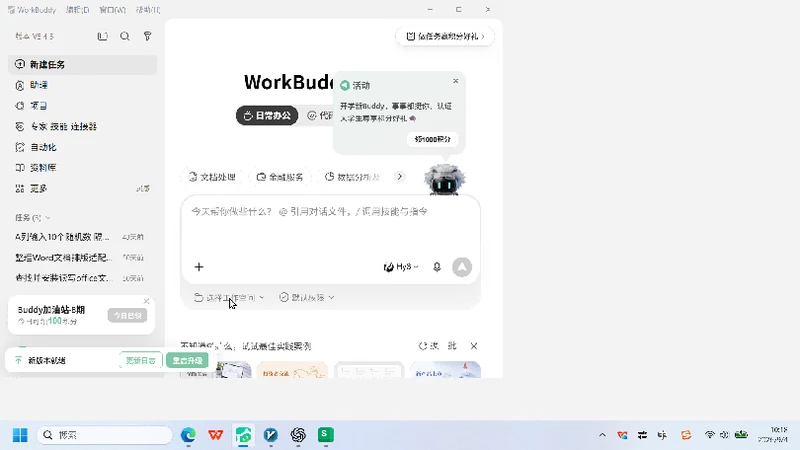Open the 助理 sidebar entry

point(82,85)
